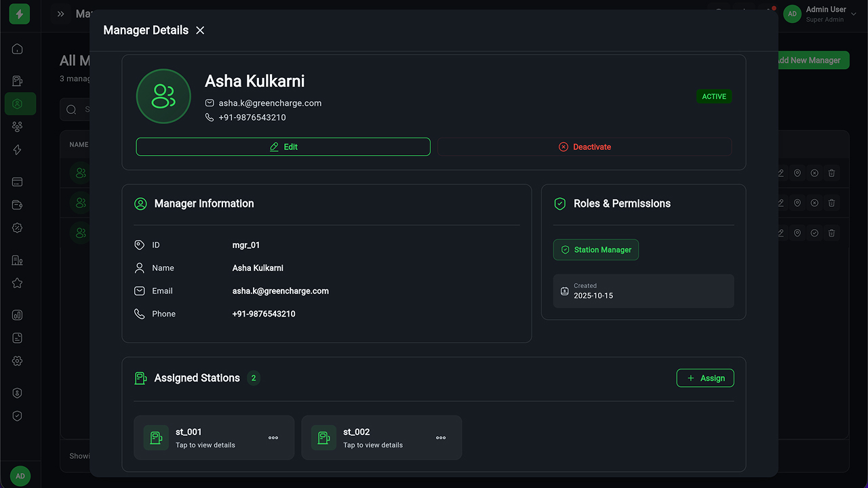This screenshot has height=488, width=868.
Task: Open the settings gear in sidebar
Action: tap(18, 361)
